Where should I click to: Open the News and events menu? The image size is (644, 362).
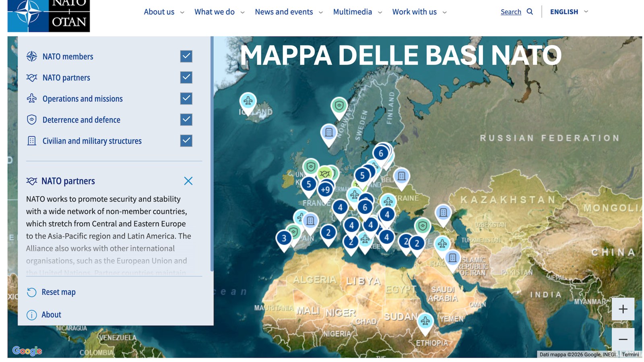coord(288,12)
